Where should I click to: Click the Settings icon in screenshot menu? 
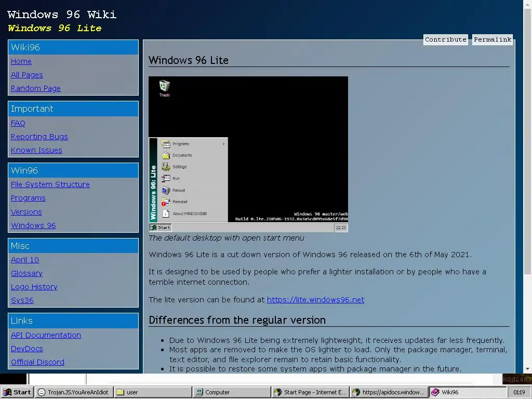click(166, 167)
